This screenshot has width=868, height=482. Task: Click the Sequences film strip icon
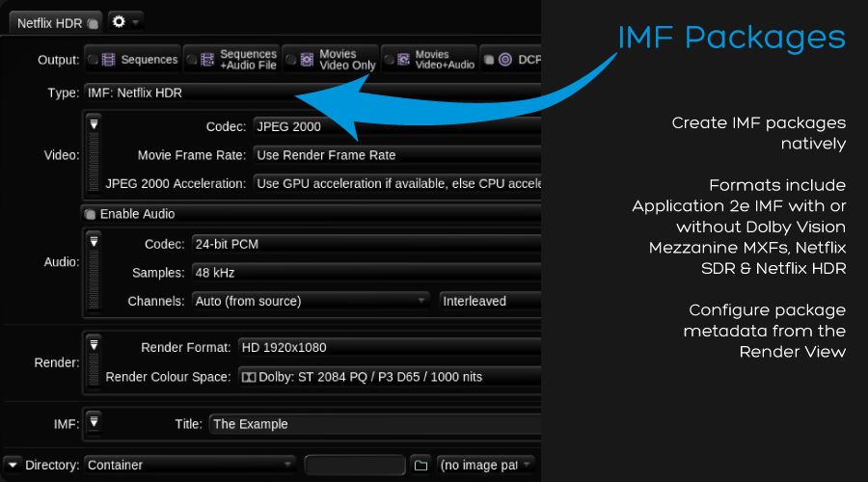[109, 60]
